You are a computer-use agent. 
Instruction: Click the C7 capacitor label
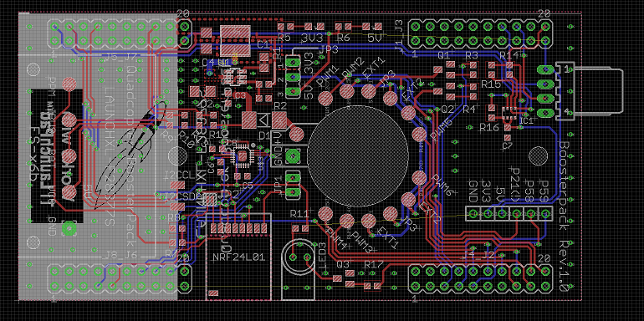pyautogui.click(x=508, y=145)
